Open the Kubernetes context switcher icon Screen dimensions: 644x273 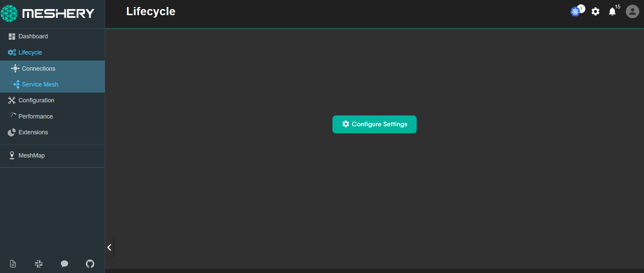click(x=575, y=12)
